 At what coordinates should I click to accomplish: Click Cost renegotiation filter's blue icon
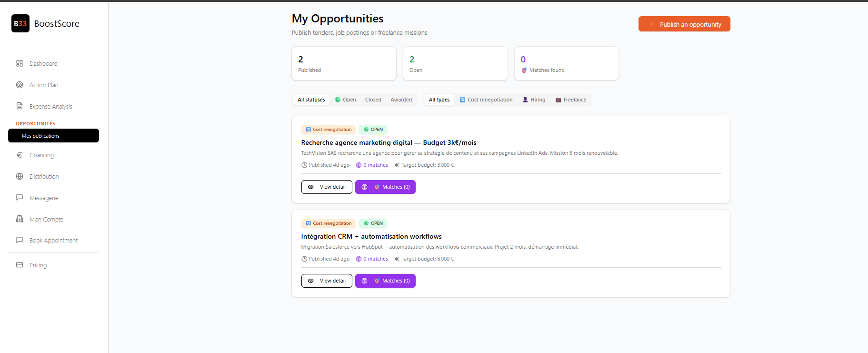[x=462, y=100]
